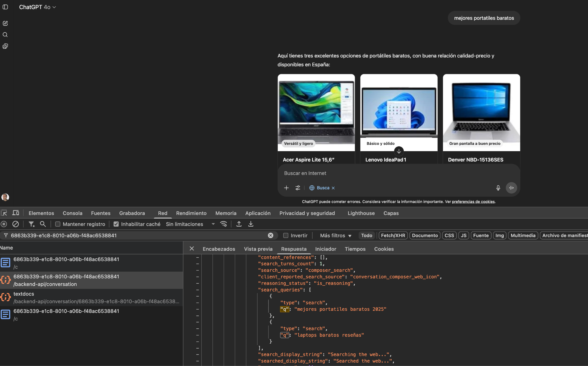
Task: Click the new chat compose icon
Action: pyautogui.click(x=5, y=23)
